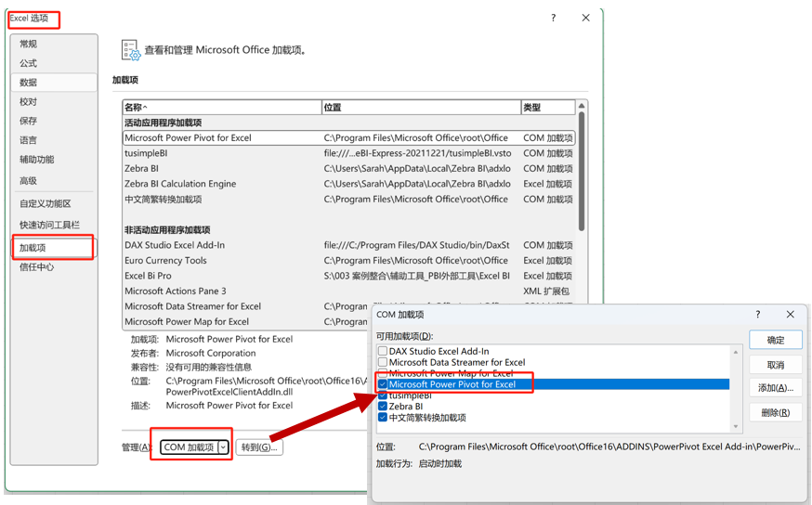The width and height of the screenshot is (812, 505).
Task: Sort add-ins by 位置 column header
Action: 421,107
